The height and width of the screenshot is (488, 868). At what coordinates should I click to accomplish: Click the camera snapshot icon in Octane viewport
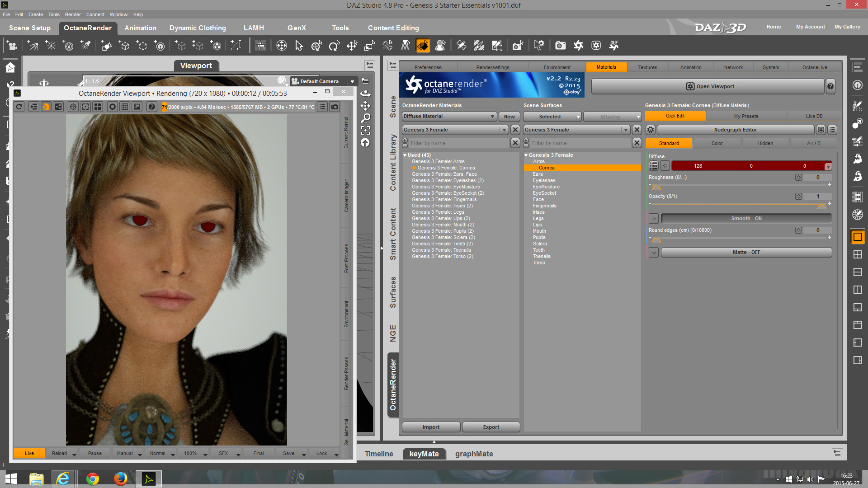click(335, 107)
